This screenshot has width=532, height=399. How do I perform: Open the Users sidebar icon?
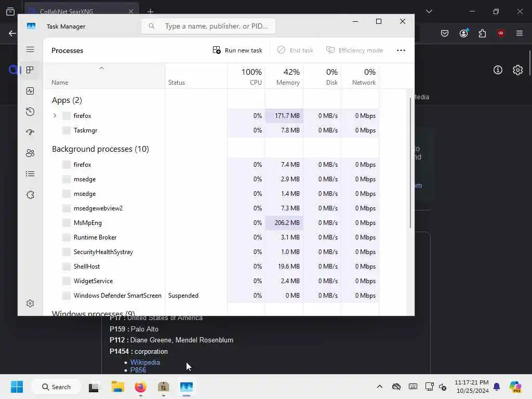[x=30, y=153]
